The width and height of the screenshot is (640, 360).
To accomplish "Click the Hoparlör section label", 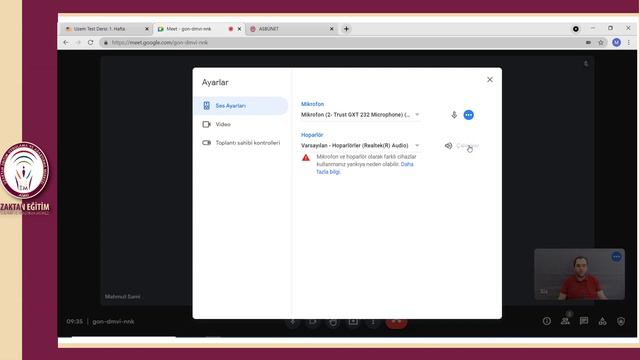I will 312,135.
